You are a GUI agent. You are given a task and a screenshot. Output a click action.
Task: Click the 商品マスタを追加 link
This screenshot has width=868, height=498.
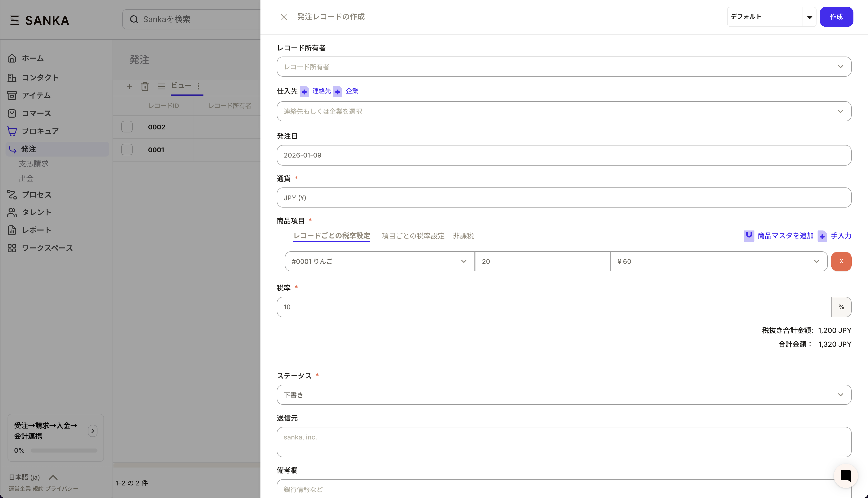[785, 236]
